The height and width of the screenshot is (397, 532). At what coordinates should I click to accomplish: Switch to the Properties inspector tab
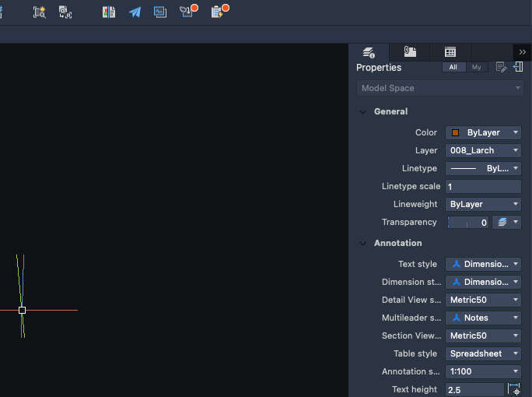[x=369, y=52]
